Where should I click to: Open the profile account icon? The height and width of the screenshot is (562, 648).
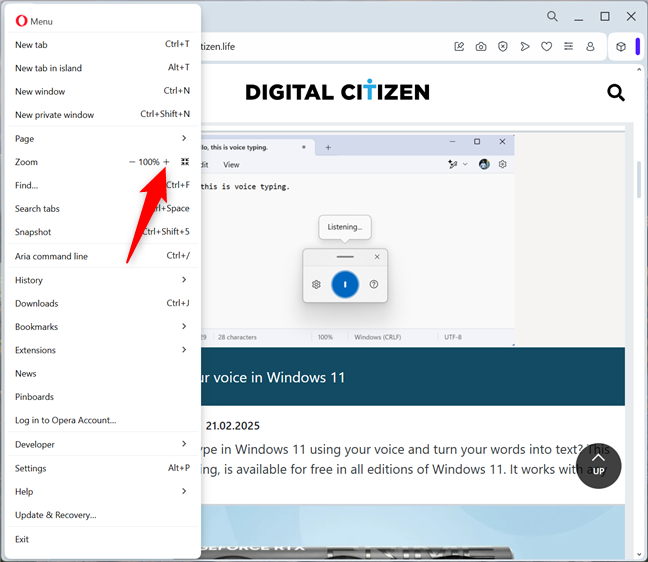[x=590, y=46]
